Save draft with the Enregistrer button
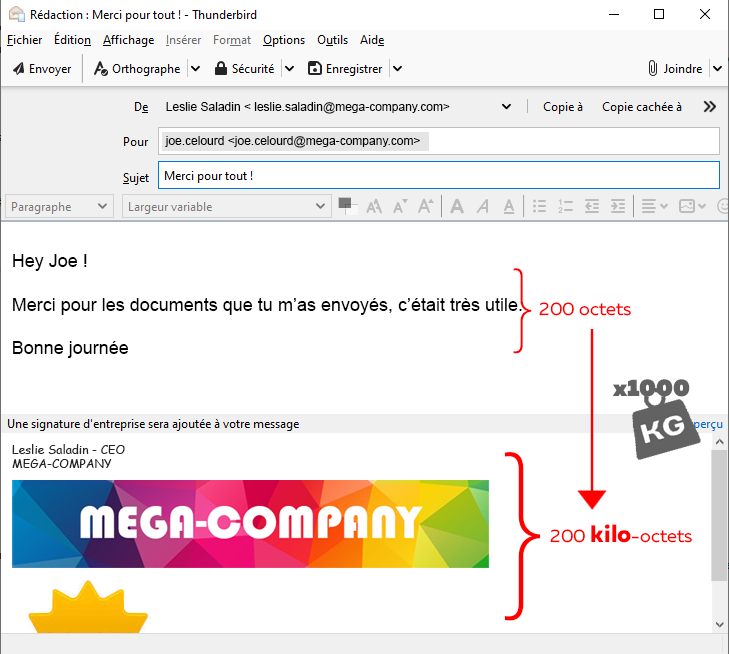This screenshot has width=729, height=654. click(x=345, y=69)
